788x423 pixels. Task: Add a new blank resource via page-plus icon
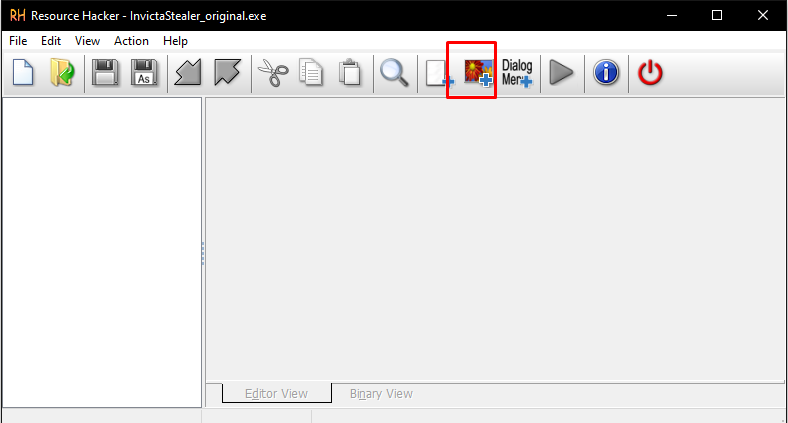(x=440, y=73)
